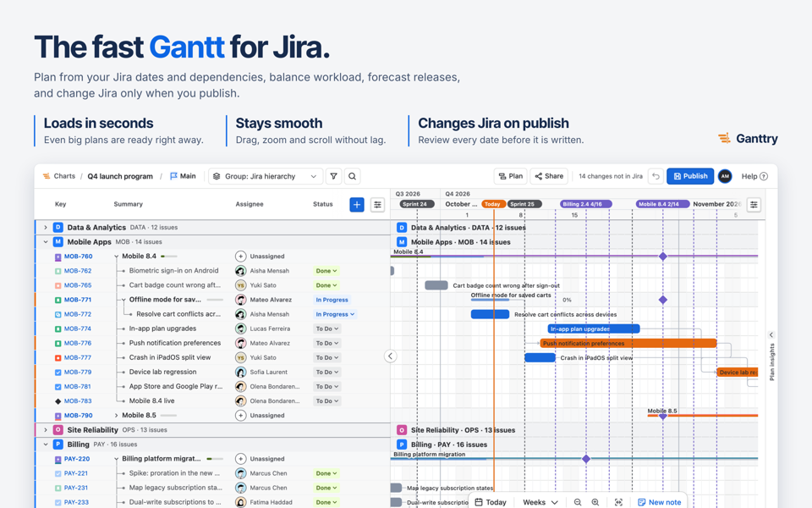
Task: Expand the Data & Analytics project group
Action: tap(46, 227)
